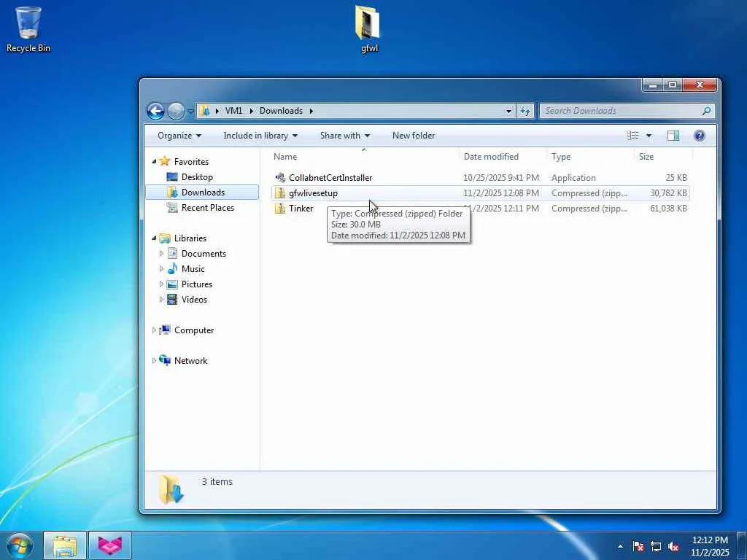Select the VM1 breadcrumb in the address bar

tap(233, 111)
